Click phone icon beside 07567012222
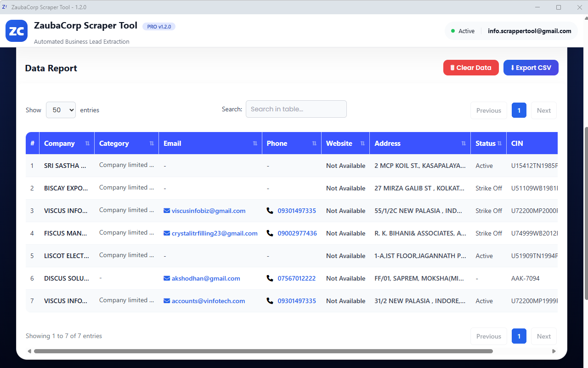 tap(270, 278)
